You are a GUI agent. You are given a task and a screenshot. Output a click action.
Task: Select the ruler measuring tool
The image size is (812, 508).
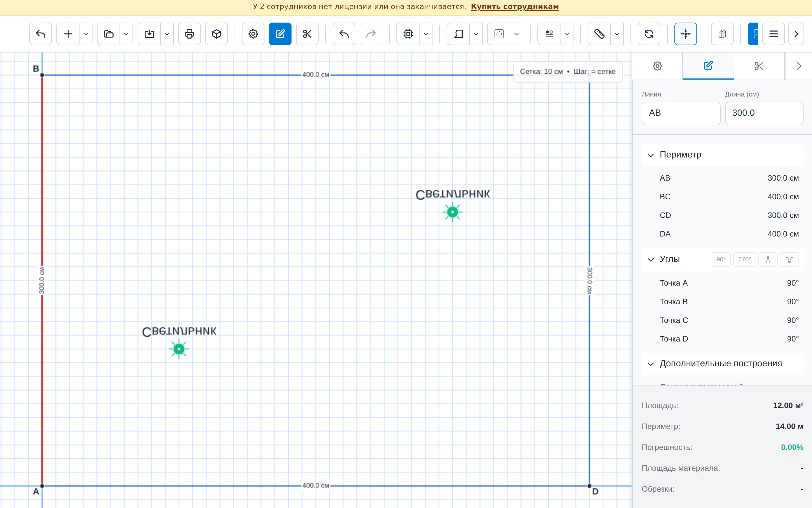(x=599, y=34)
